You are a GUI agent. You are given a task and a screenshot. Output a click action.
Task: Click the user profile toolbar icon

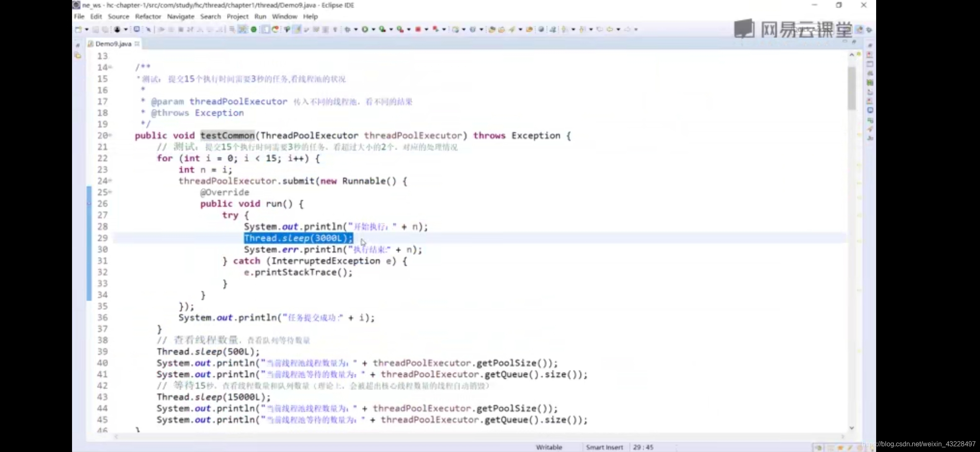[x=117, y=29]
